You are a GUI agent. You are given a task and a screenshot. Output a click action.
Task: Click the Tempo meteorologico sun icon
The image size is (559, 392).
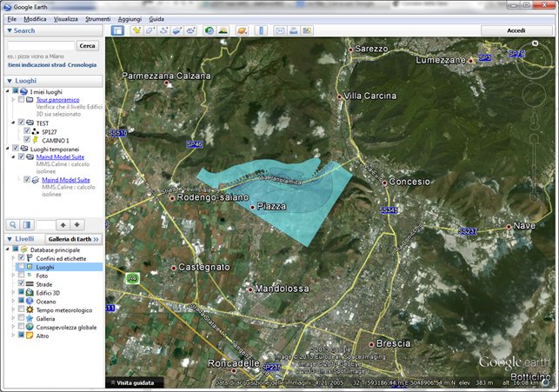pyautogui.click(x=30, y=310)
